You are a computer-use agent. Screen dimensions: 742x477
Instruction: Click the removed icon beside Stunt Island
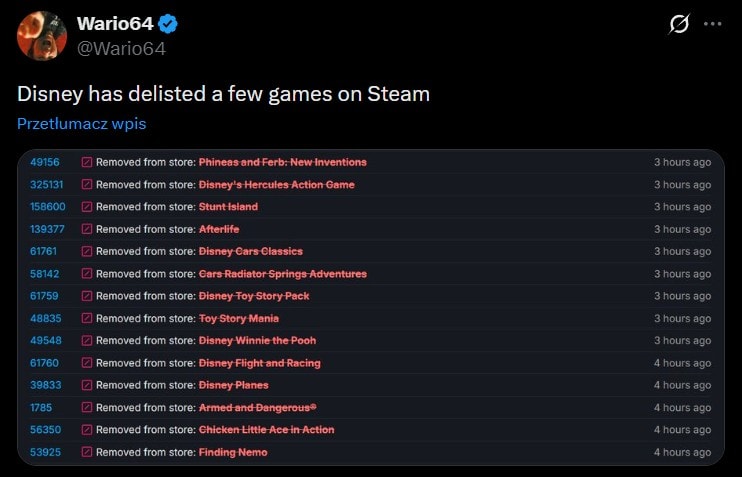tap(87, 207)
